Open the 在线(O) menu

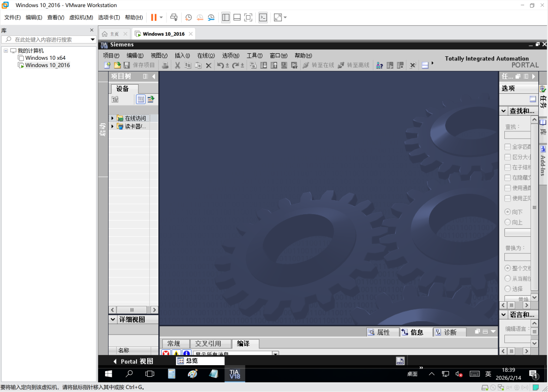[x=206, y=56]
